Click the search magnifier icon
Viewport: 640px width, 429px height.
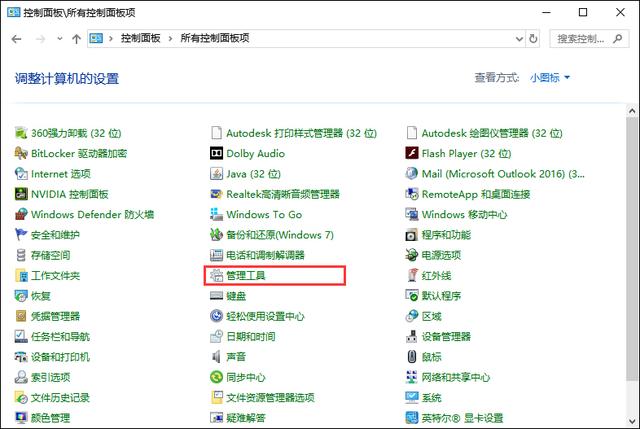618,39
